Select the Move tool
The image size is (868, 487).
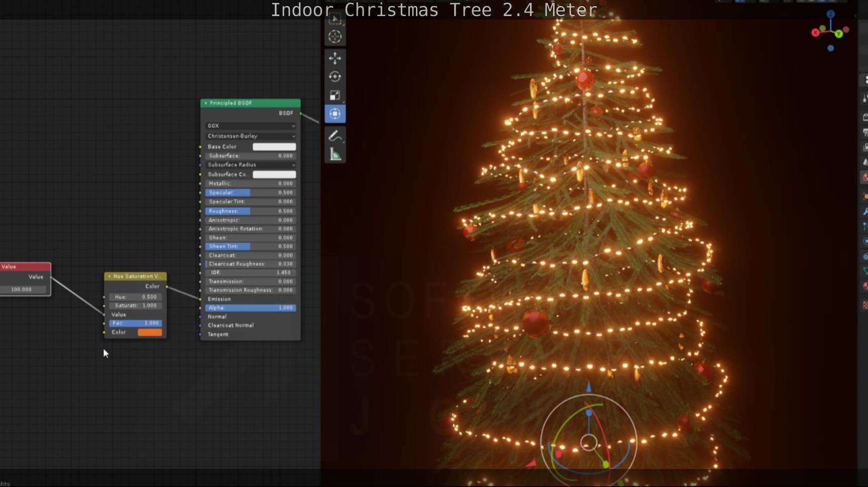pos(335,58)
